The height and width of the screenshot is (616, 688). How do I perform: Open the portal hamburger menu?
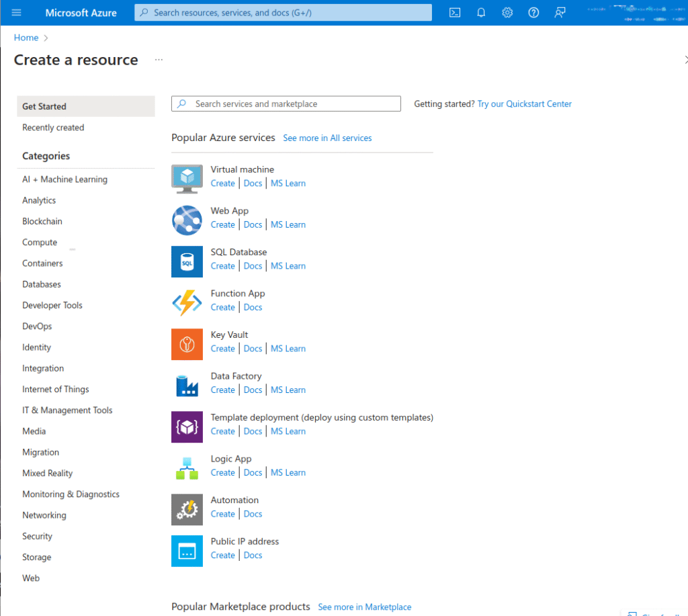coord(16,13)
